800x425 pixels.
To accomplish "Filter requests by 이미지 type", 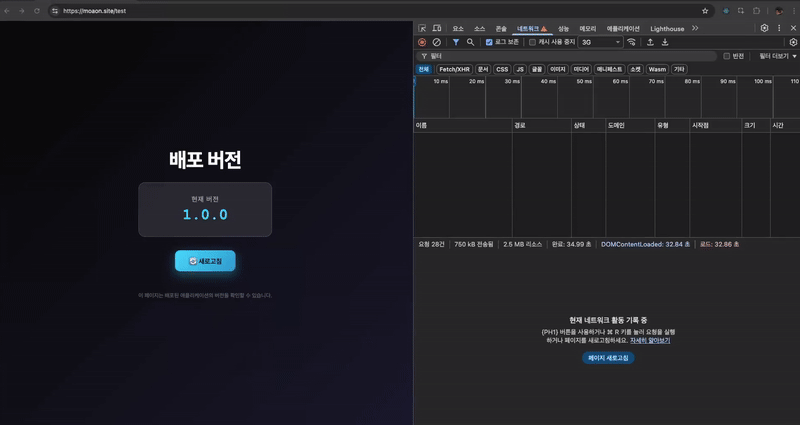I will point(558,69).
